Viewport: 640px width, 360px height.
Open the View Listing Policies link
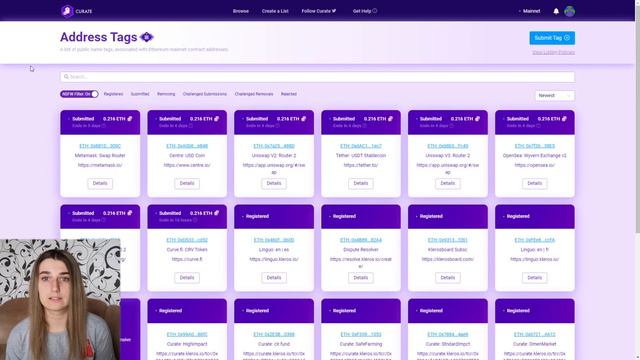coord(553,52)
